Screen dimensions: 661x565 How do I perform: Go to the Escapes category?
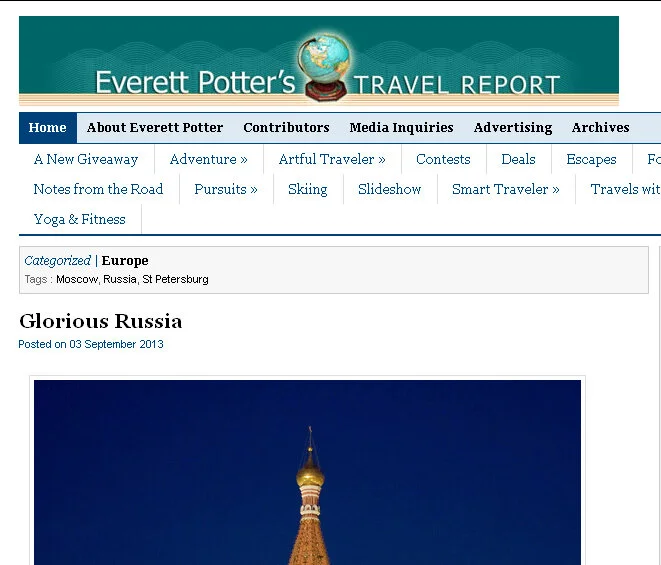pos(591,159)
